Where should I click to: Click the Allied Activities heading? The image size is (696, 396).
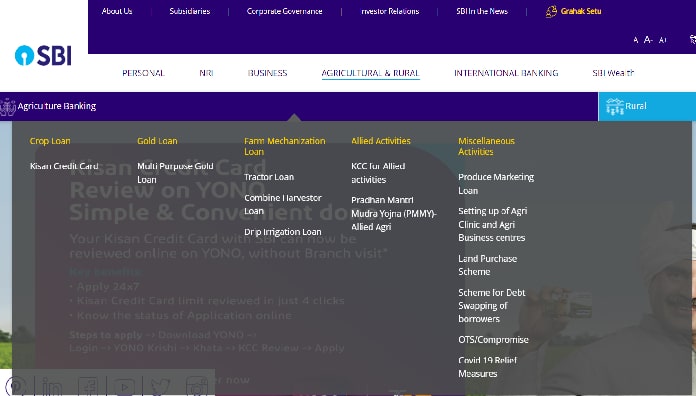[x=381, y=141]
